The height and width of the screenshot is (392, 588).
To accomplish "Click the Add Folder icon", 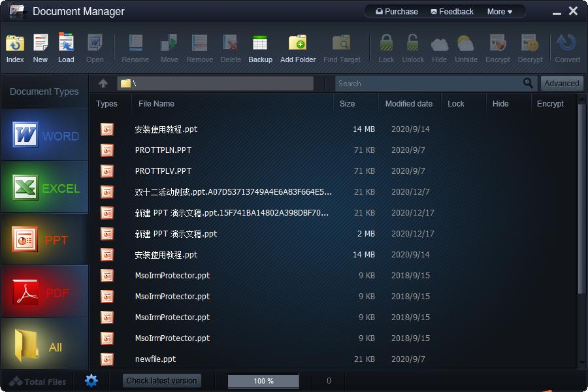I will [298, 48].
